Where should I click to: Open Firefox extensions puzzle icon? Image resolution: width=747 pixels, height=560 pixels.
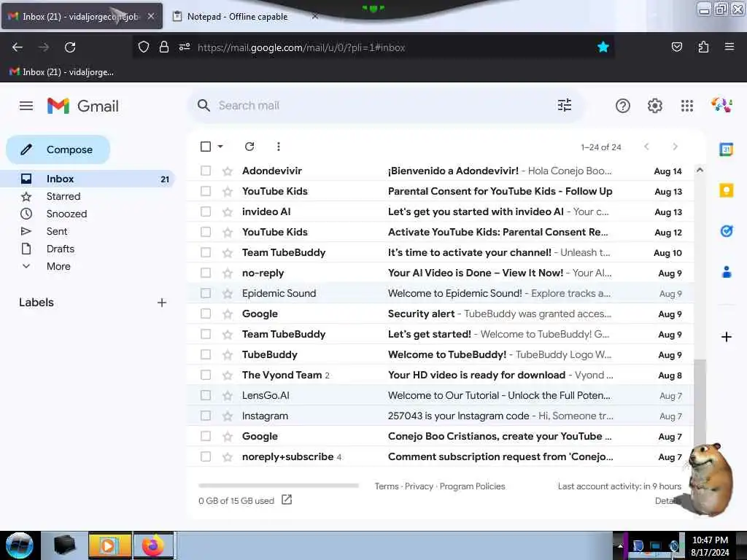click(x=703, y=47)
